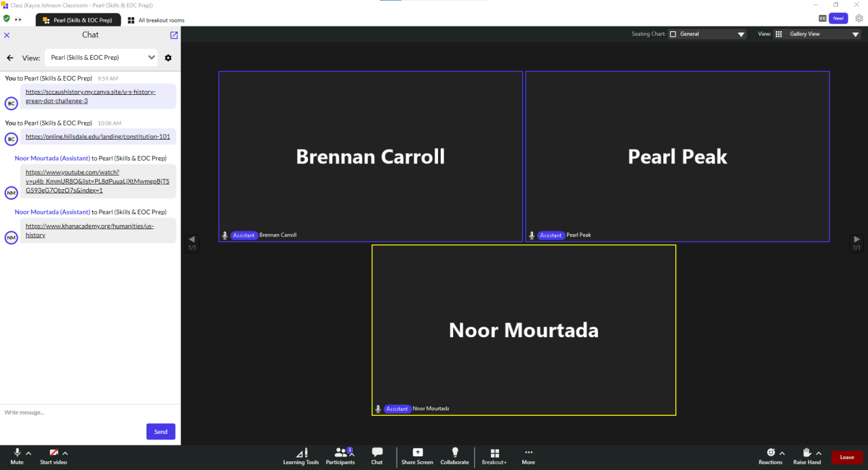
Task: Close the Chat panel with the X
Action: (x=7, y=35)
